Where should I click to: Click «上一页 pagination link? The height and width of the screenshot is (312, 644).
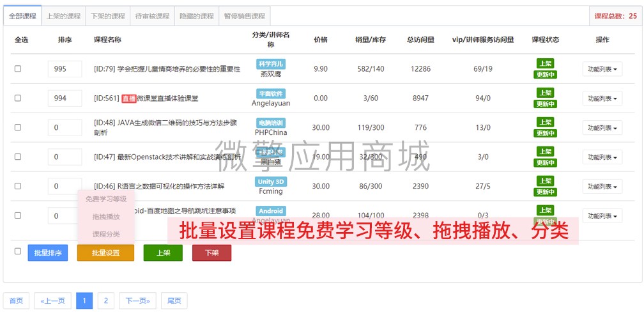[52, 301]
